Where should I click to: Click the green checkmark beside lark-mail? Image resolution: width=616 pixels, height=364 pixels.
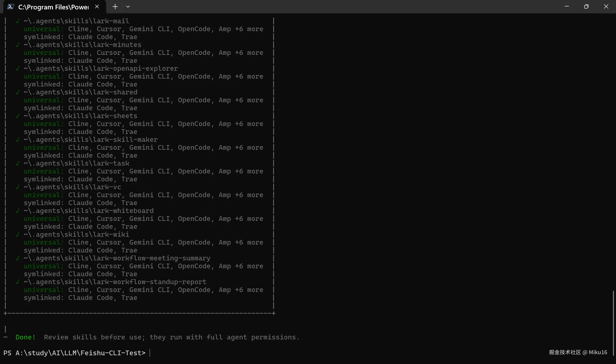pyautogui.click(x=17, y=21)
